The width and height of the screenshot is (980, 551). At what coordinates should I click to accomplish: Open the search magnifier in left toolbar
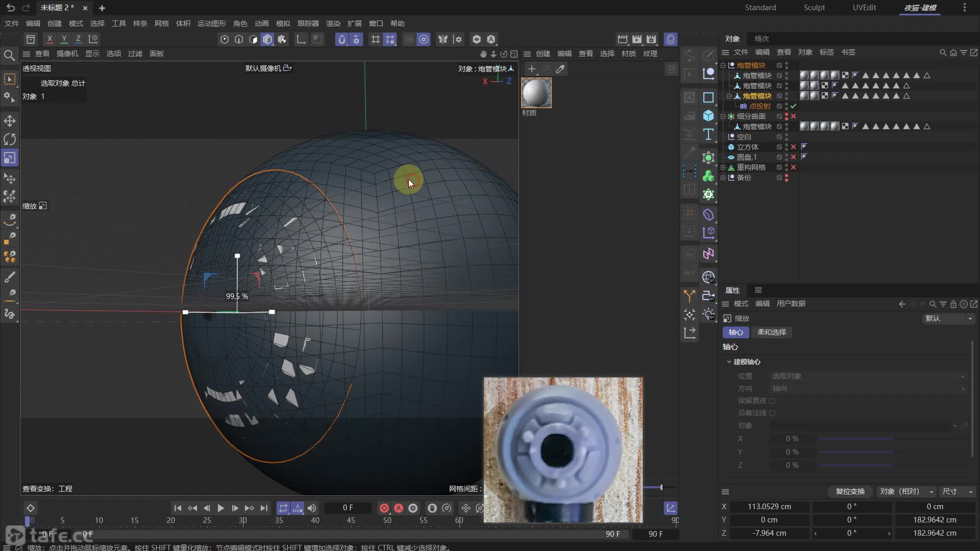(x=9, y=55)
